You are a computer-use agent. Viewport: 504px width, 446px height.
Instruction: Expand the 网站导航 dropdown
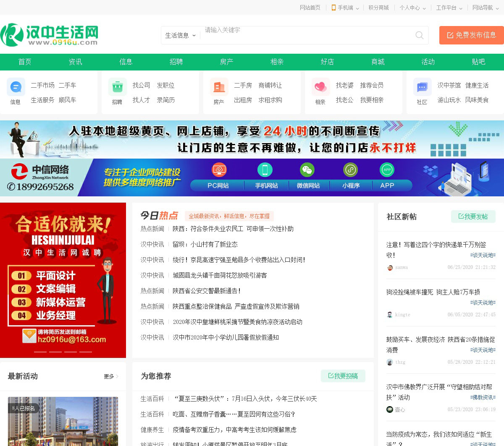click(x=485, y=8)
